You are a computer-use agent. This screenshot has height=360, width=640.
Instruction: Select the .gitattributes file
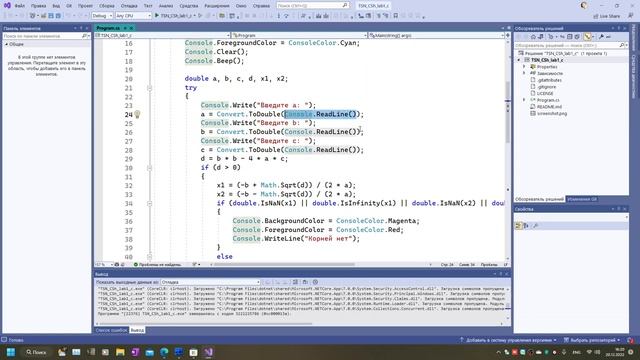(x=549, y=80)
